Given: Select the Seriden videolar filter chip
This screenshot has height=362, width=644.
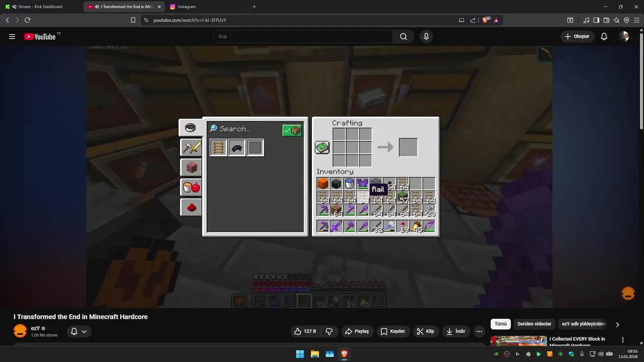Looking at the screenshot, I should coord(534,324).
